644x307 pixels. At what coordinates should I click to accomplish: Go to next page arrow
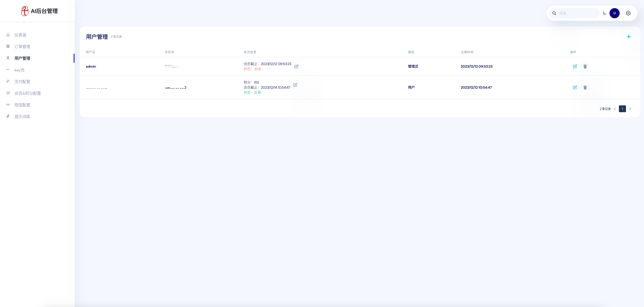[630, 109]
